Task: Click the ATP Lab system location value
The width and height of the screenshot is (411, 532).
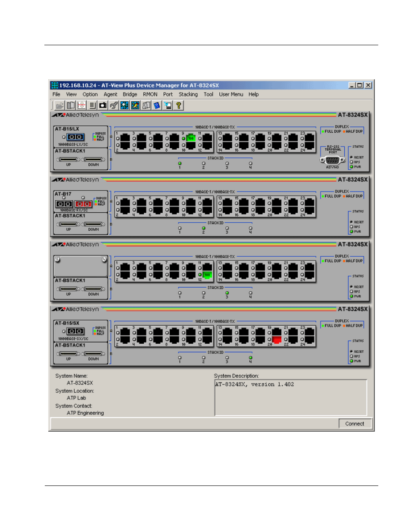Action: point(76,398)
